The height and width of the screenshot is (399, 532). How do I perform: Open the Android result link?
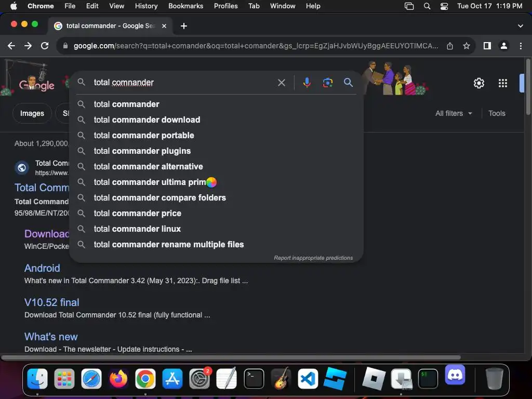42,268
